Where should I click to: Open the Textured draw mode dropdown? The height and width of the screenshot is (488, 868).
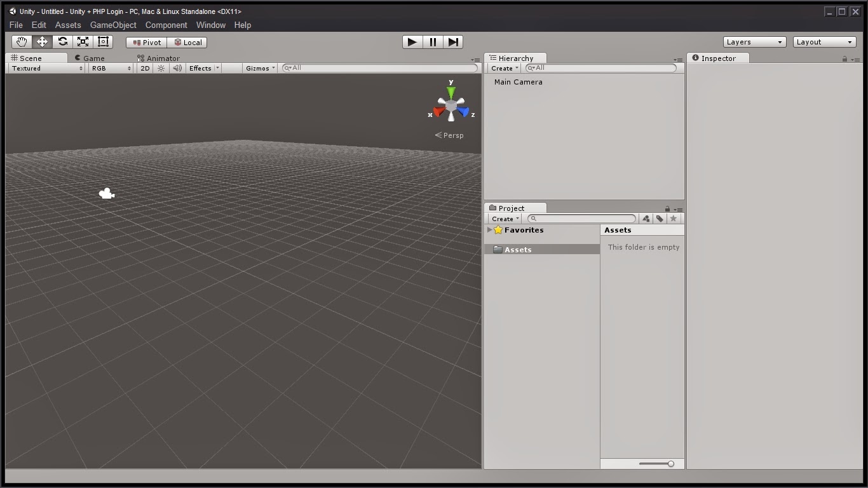(x=43, y=68)
